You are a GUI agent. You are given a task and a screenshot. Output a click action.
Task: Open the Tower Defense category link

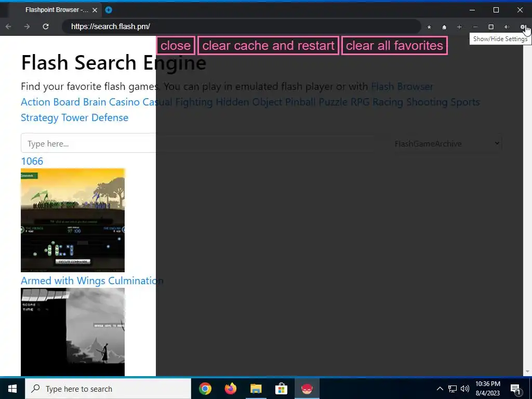pos(95,117)
